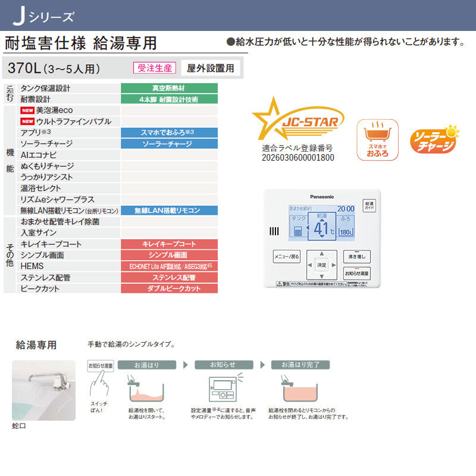
Task: Click the うっかりアシスト row label
Action: pyautogui.click(x=46, y=177)
